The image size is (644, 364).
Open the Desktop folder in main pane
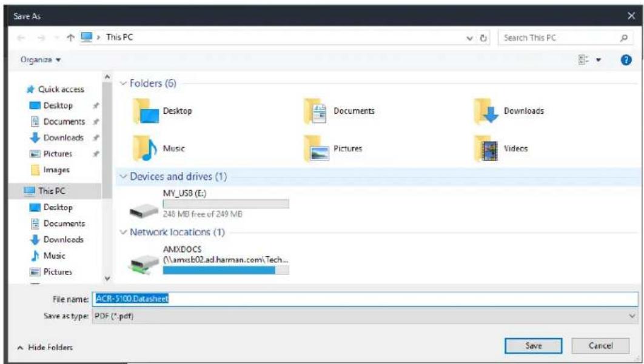[x=163, y=111]
